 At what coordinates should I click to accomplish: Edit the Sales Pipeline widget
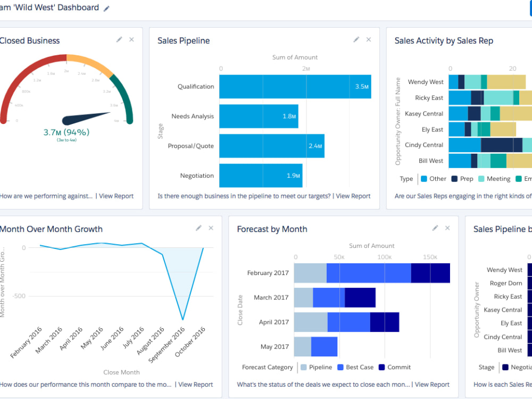coord(356,39)
